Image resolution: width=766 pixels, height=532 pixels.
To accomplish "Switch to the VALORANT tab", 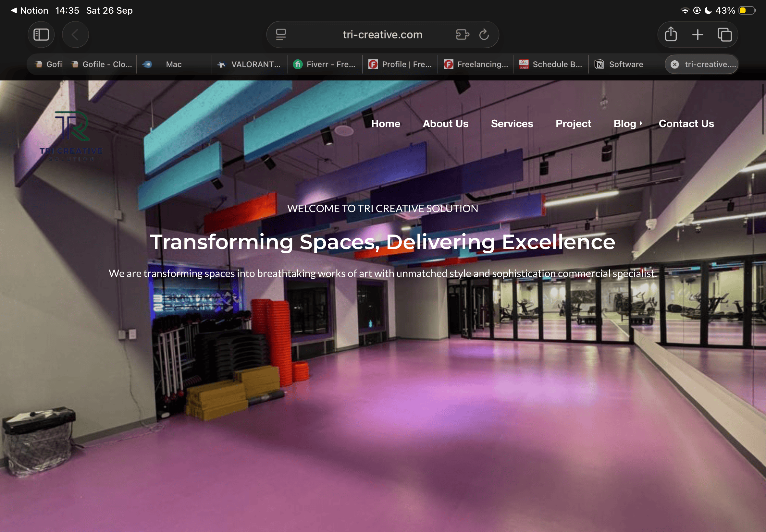I will tap(250, 64).
